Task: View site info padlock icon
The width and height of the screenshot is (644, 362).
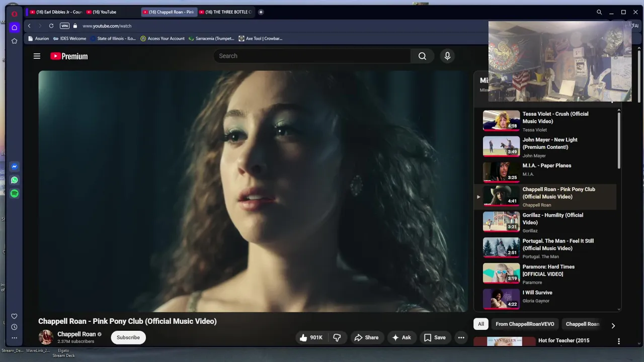Action: point(75,26)
